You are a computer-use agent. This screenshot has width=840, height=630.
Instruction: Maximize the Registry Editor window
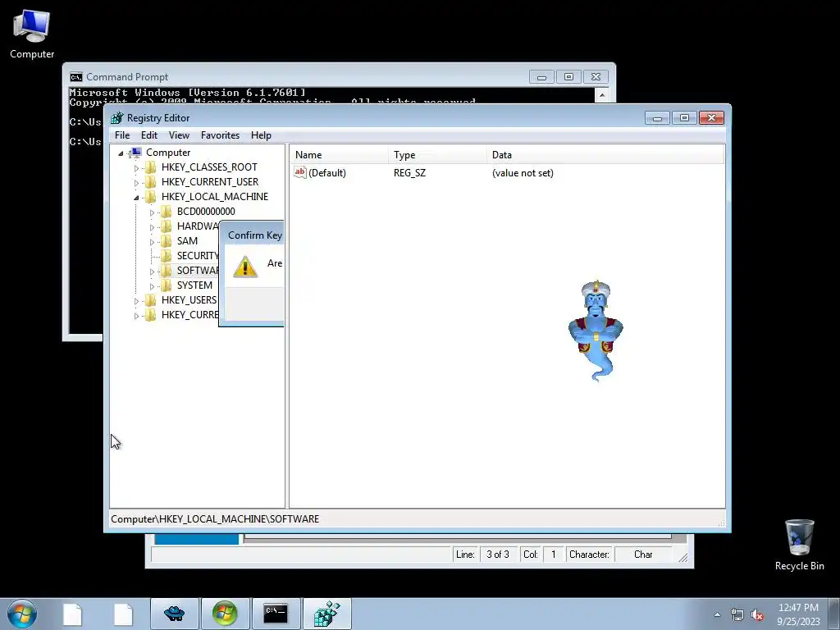(684, 118)
